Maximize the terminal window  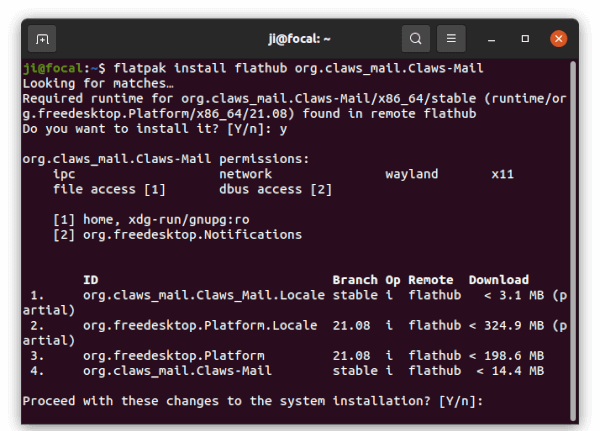click(x=525, y=39)
